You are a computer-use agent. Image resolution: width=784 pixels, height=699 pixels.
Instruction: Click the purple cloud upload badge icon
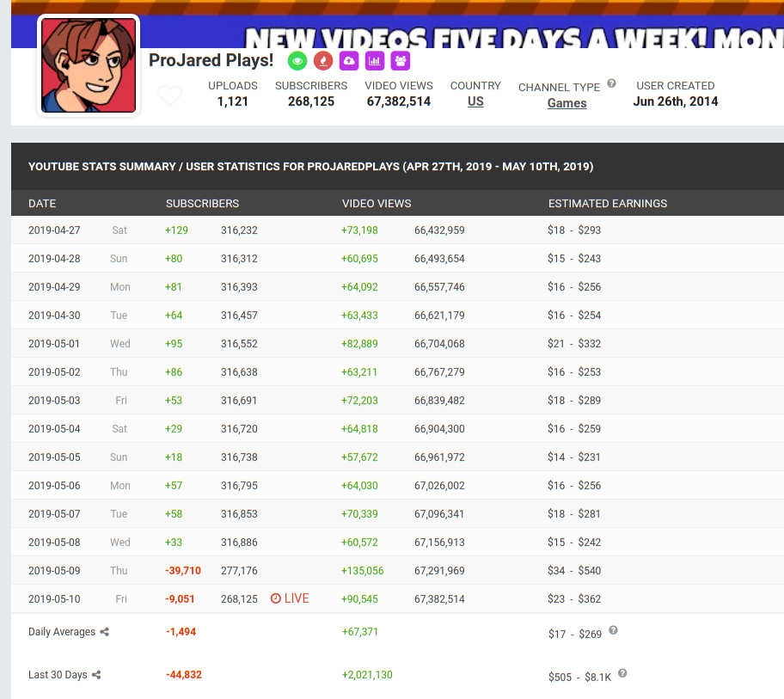tap(349, 61)
